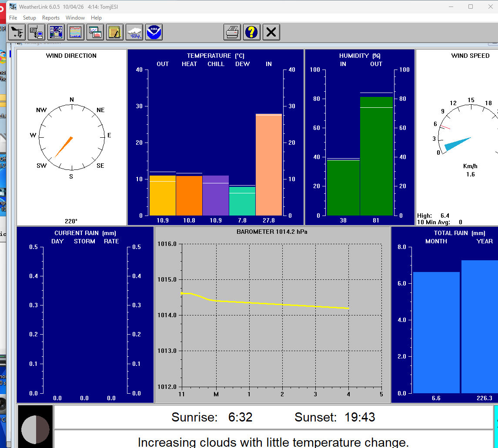
Task: Open the Window menu
Action: click(x=75, y=18)
